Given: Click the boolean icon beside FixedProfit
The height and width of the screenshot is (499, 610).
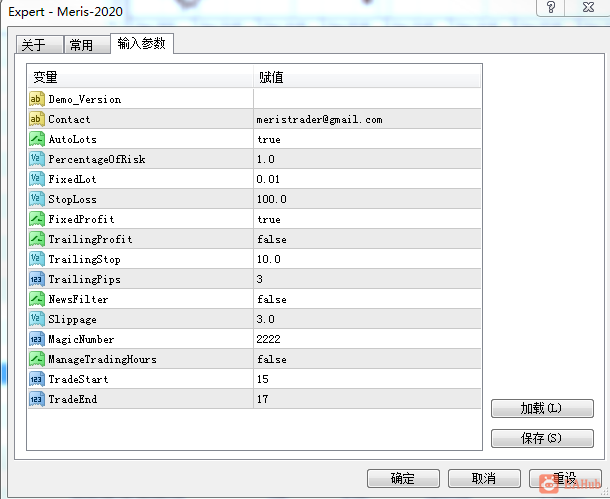Looking at the screenshot, I should (37, 219).
